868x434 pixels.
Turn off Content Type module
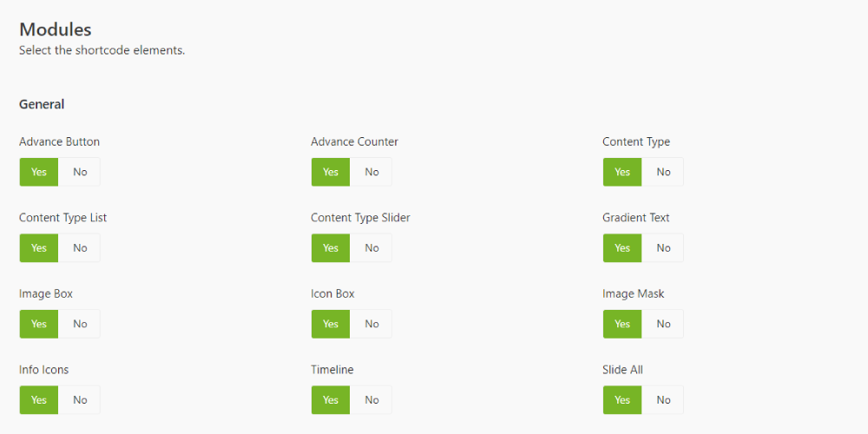(x=663, y=172)
